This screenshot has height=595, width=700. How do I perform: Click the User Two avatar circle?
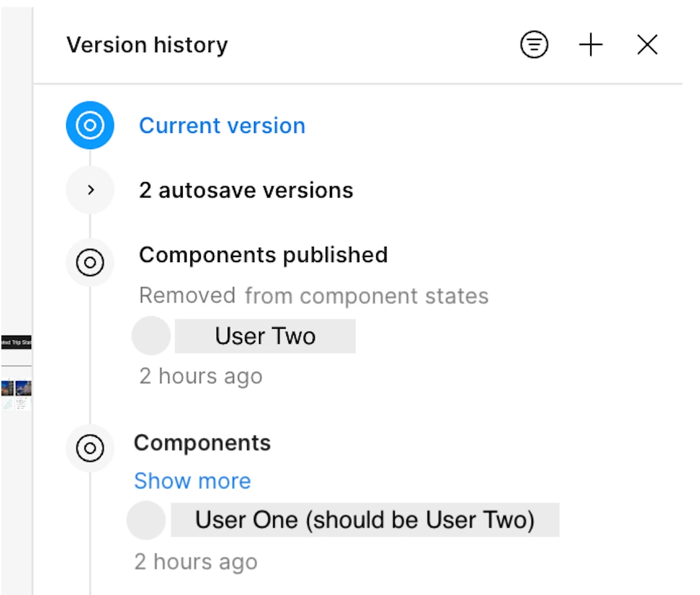click(x=151, y=336)
